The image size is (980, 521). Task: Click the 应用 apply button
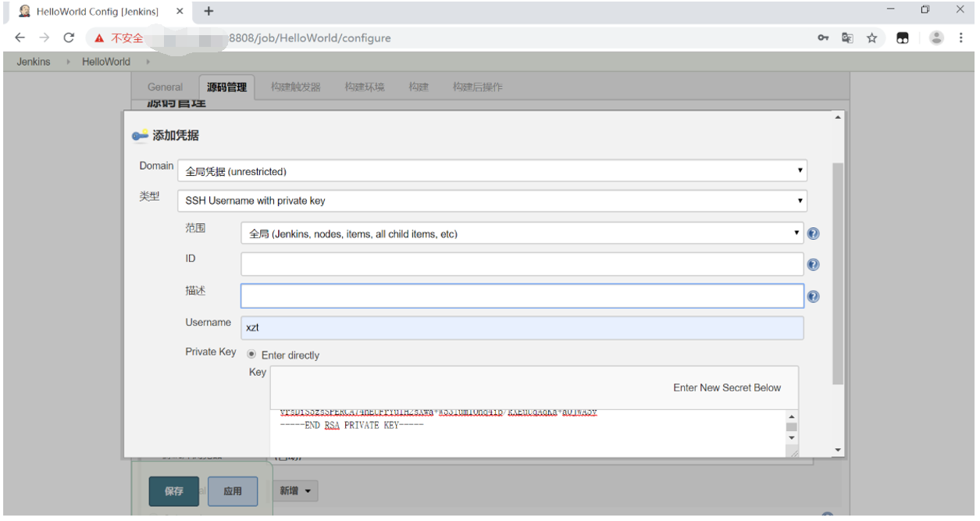233,491
